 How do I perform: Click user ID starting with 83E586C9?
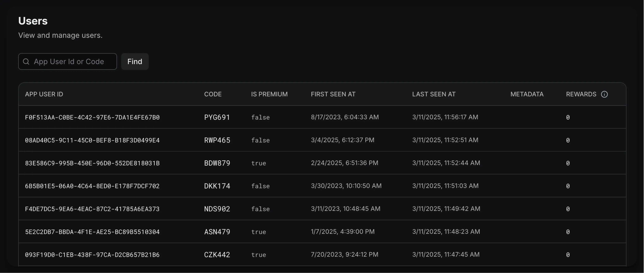(x=92, y=163)
